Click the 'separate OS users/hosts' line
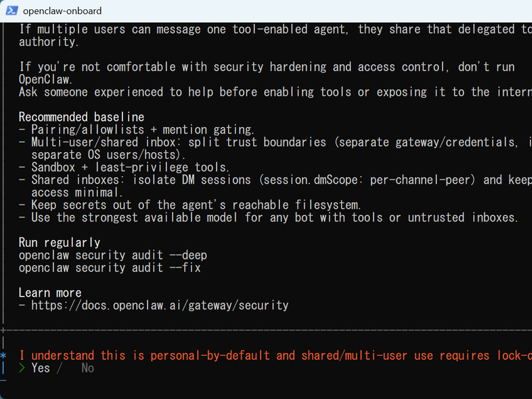The height and width of the screenshot is (399, 532). [x=108, y=155]
